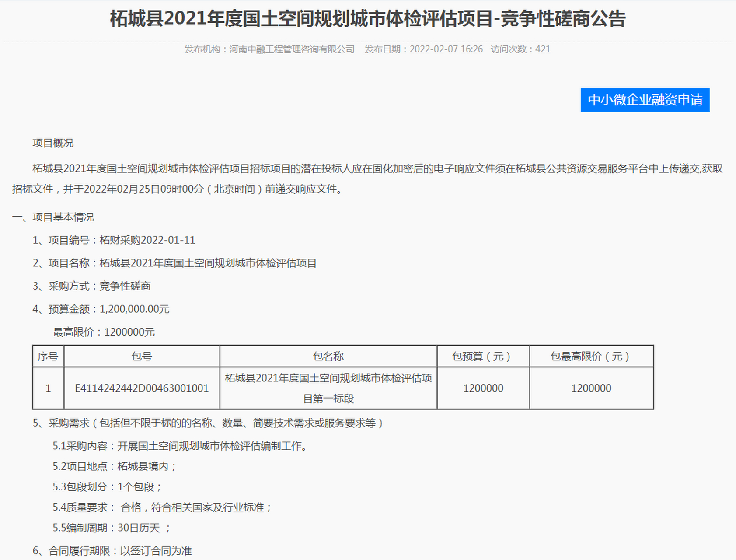
Task: Click 采购方式：竞争性磋商 line
Action: click(92, 286)
